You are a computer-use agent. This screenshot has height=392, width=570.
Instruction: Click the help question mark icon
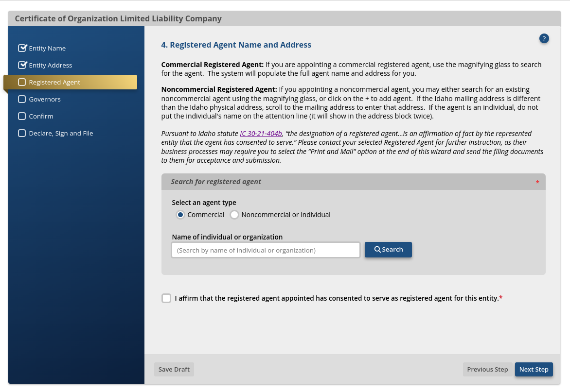coord(544,39)
